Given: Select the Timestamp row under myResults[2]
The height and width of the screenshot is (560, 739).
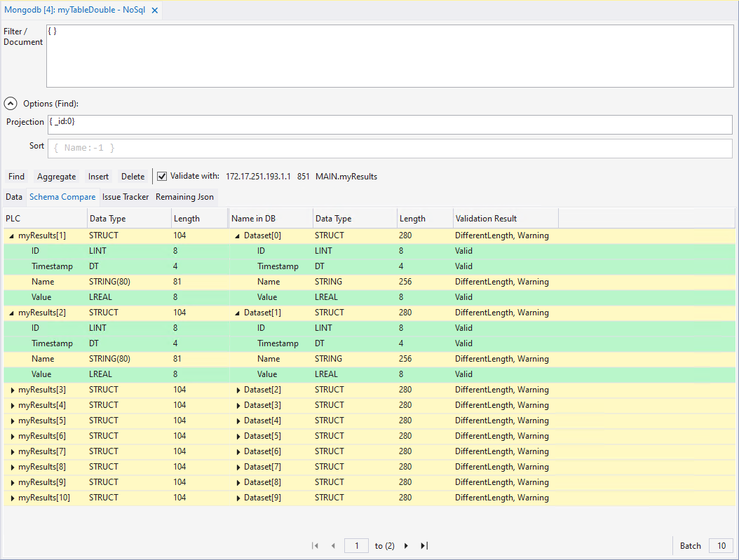Looking at the screenshot, I should coord(369,343).
